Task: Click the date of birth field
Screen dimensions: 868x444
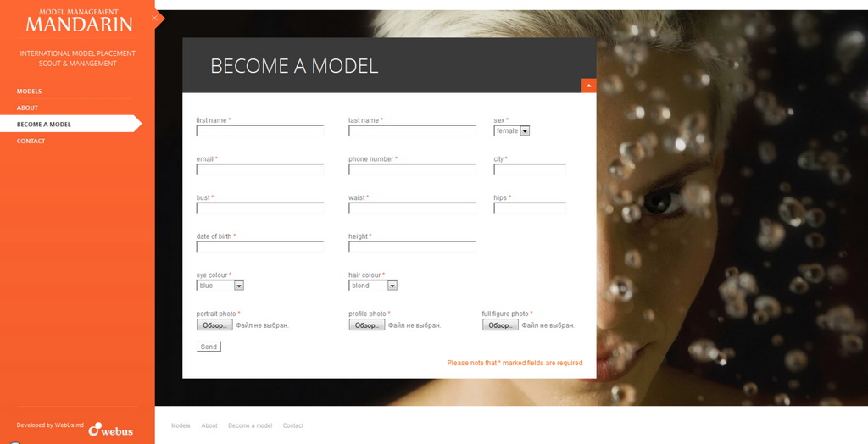Action: pyautogui.click(x=260, y=247)
